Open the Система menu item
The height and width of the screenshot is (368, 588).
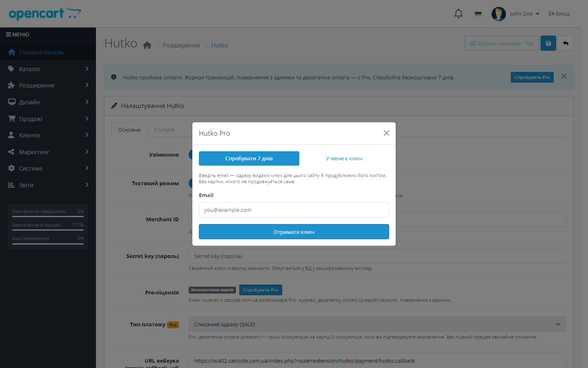48,168
